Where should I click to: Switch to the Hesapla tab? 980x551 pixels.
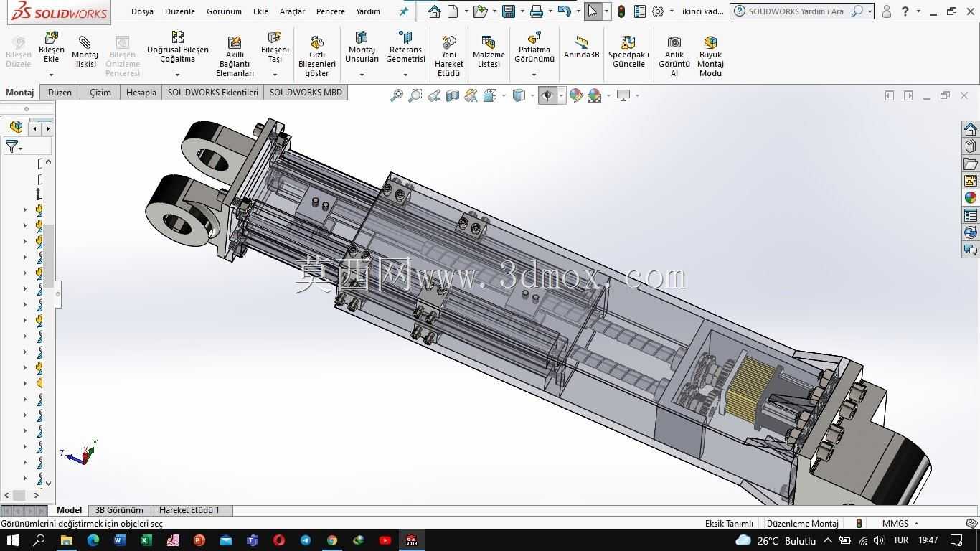[x=141, y=92]
